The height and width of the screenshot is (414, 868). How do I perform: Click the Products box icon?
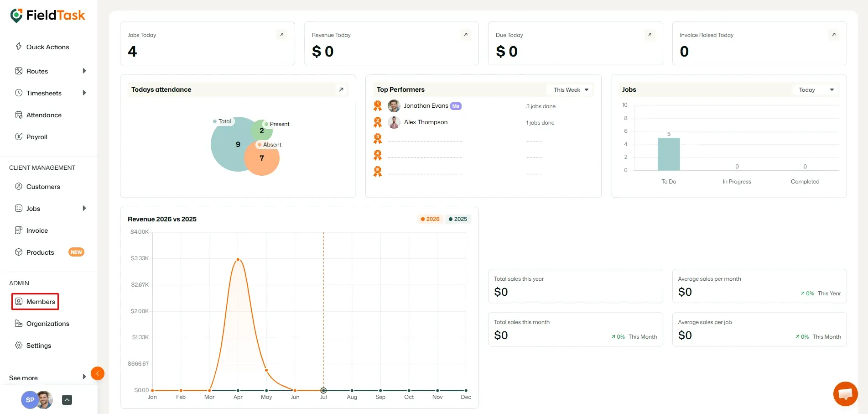click(x=19, y=252)
